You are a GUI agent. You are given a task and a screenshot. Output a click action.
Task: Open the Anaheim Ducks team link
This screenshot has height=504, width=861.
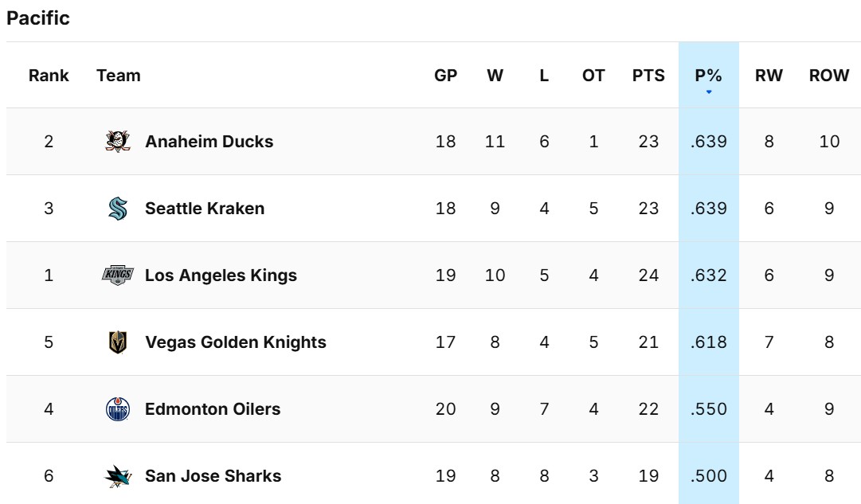coord(209,142)
